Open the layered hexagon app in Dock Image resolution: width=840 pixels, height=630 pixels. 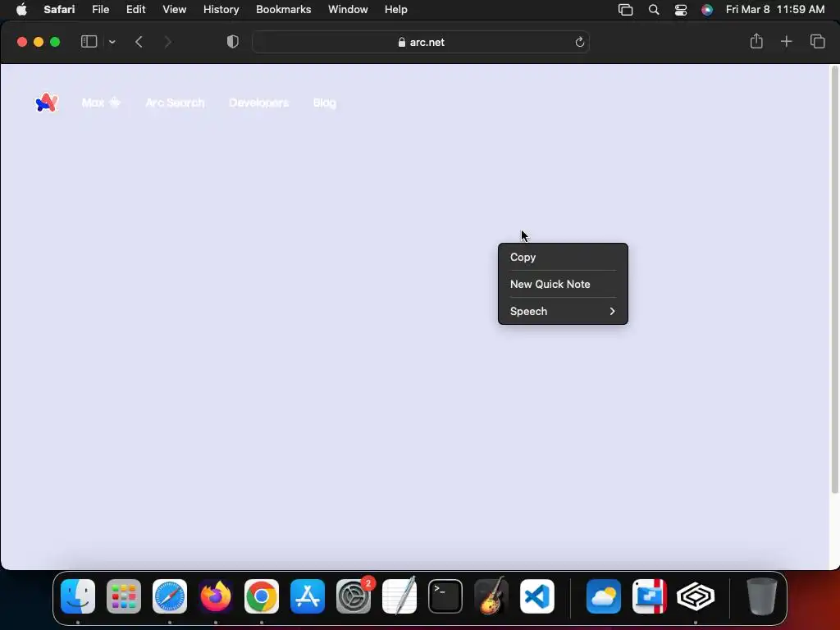coord(696,596)
